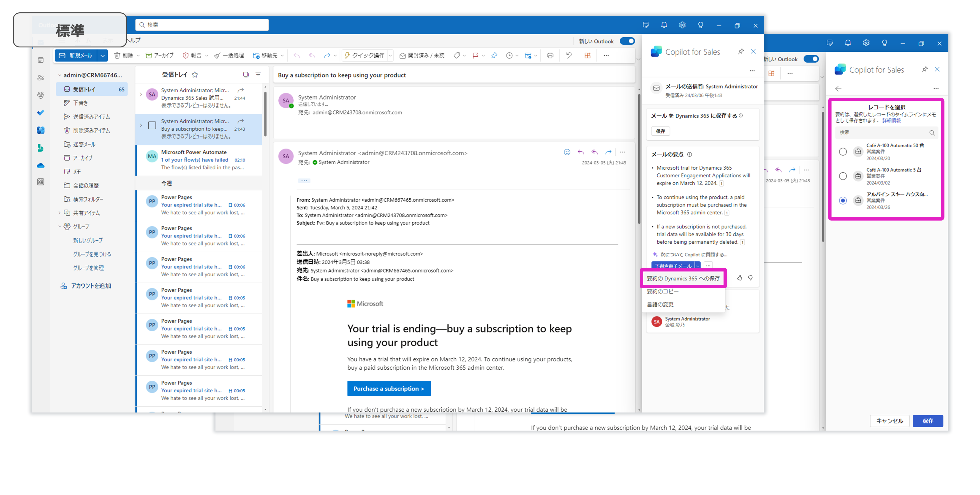Screen dimensions: 980x495
Task: Toggle 開封済み / 未読 read state
Action: (422, 56)
